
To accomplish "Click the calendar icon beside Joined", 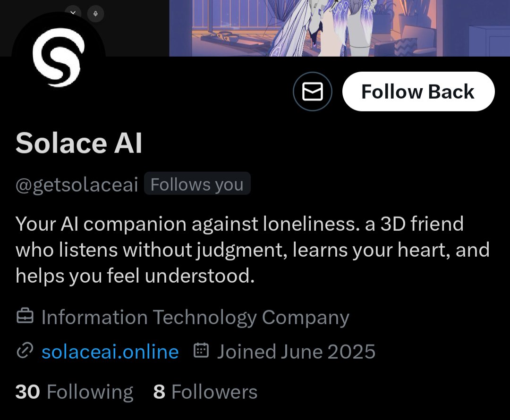I will (x=201, y=350).
